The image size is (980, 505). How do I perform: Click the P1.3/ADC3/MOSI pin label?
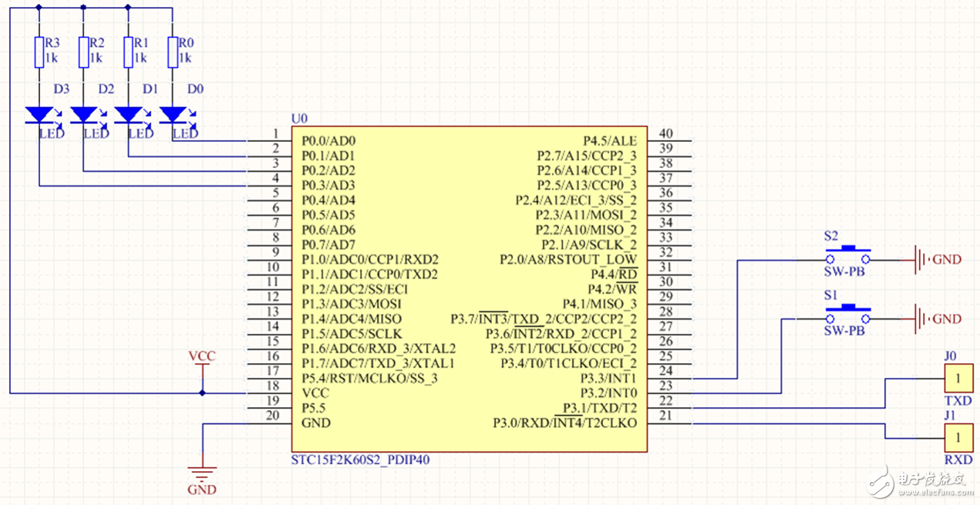tap(352, 305)
